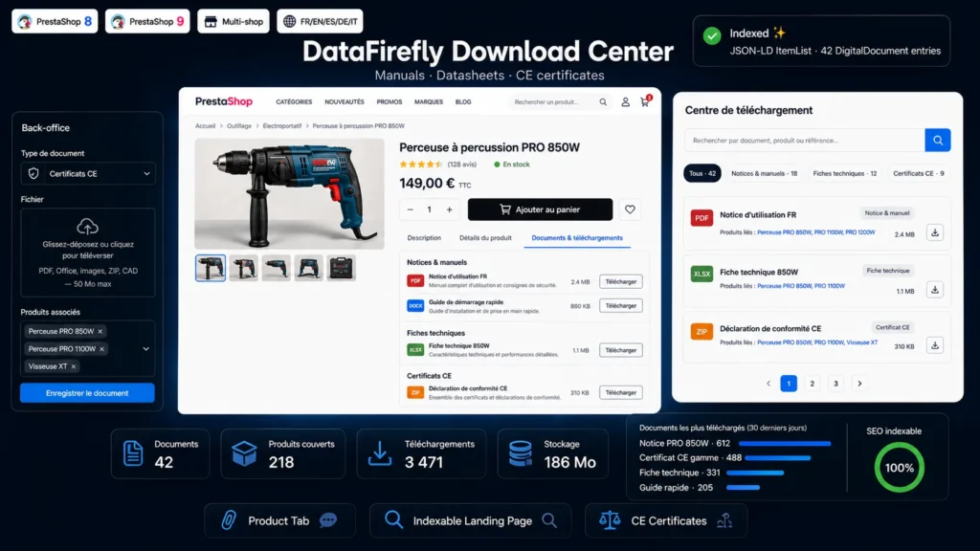
Task: Open the BLOG menu
Action: [x=463, y=101]
